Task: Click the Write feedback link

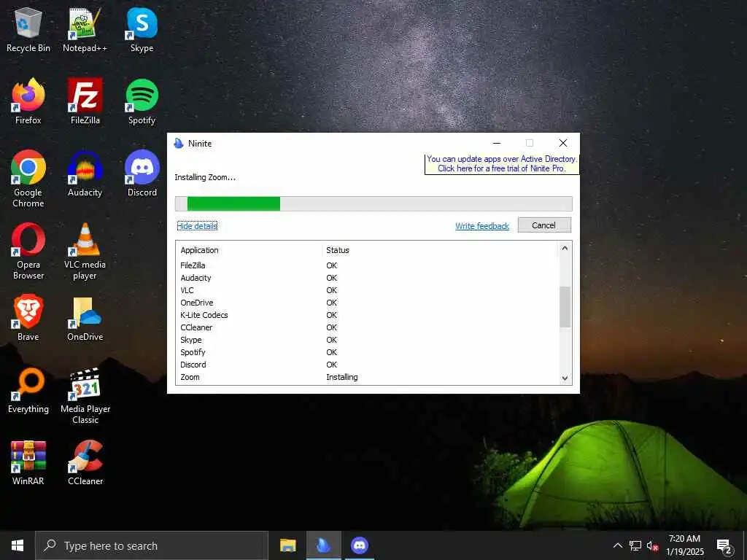Action: point(482,226)
